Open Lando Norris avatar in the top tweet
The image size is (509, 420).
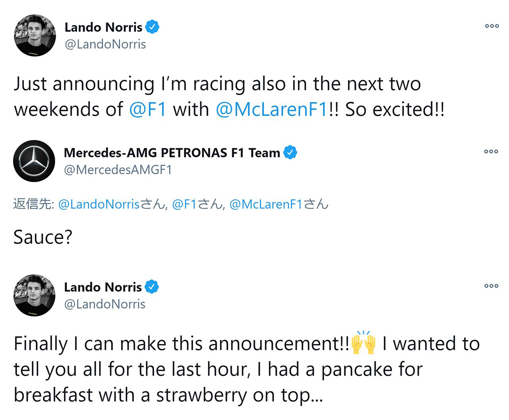point(35,35)
